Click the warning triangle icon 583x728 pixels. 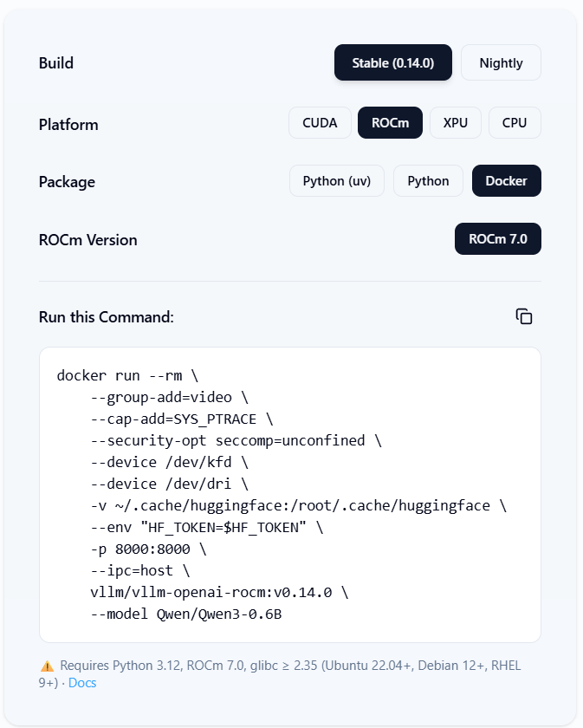[x=46, y=666]
